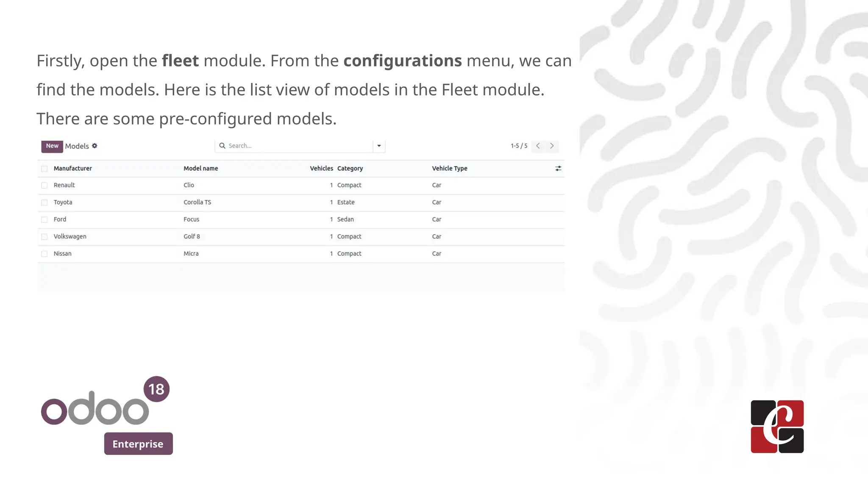868x488 pixels.
Task: Click the gear icon beside Models
Action: (95, 146)
